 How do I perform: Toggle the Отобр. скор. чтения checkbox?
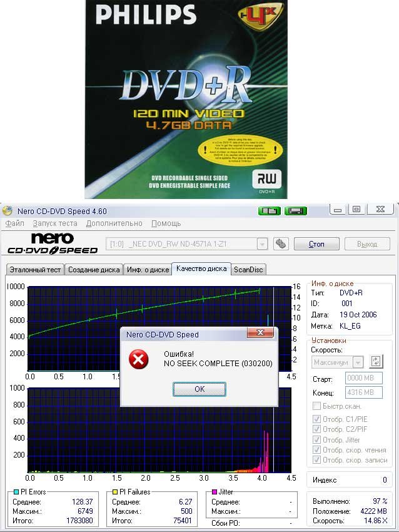click(x=316, y=450)
